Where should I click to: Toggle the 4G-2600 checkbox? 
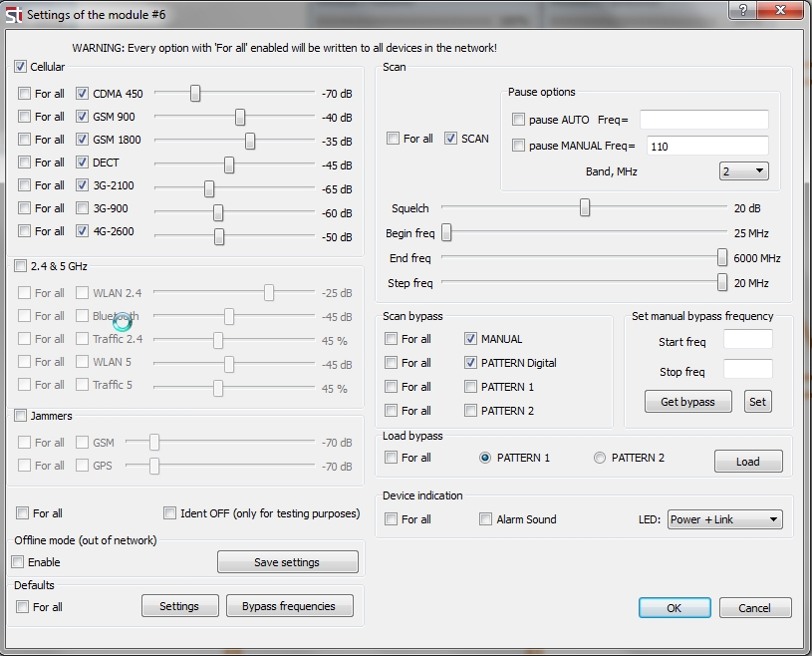(x=82, y=230)
